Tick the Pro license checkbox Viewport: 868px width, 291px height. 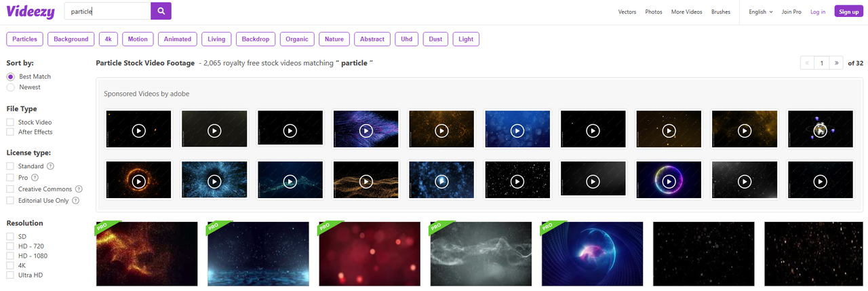10,178
